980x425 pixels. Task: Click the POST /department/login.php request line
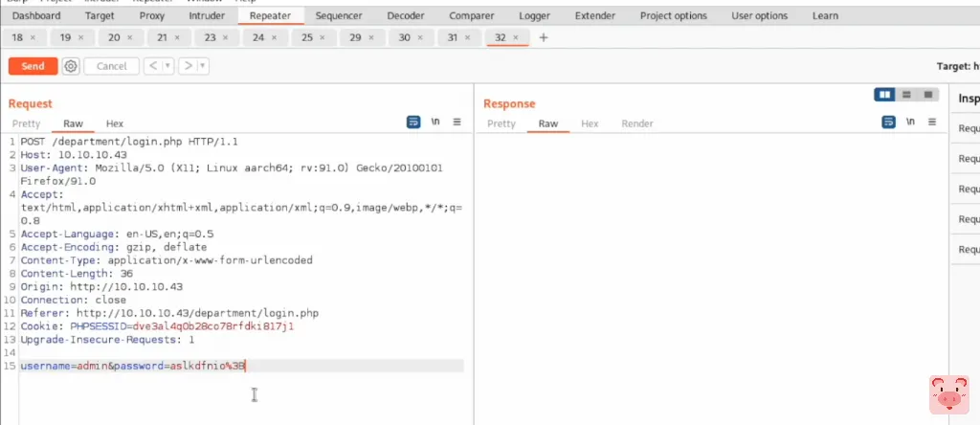click(x=129, y=142)
